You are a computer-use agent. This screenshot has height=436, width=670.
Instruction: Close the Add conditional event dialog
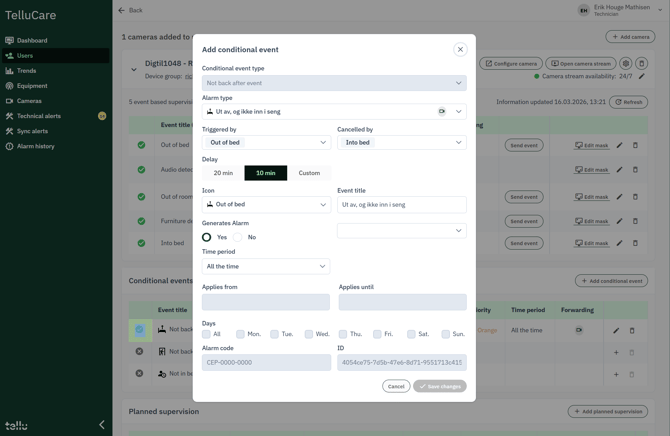460,49
